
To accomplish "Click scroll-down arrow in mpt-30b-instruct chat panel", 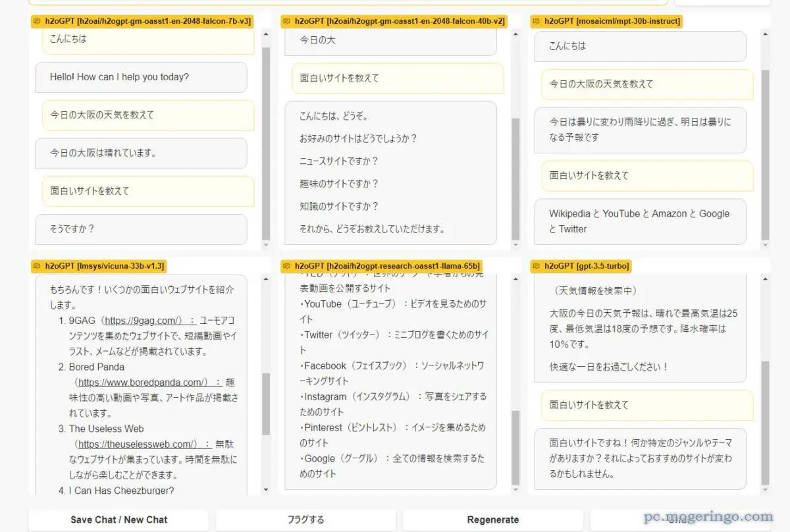I will click(x=766, y=245).
